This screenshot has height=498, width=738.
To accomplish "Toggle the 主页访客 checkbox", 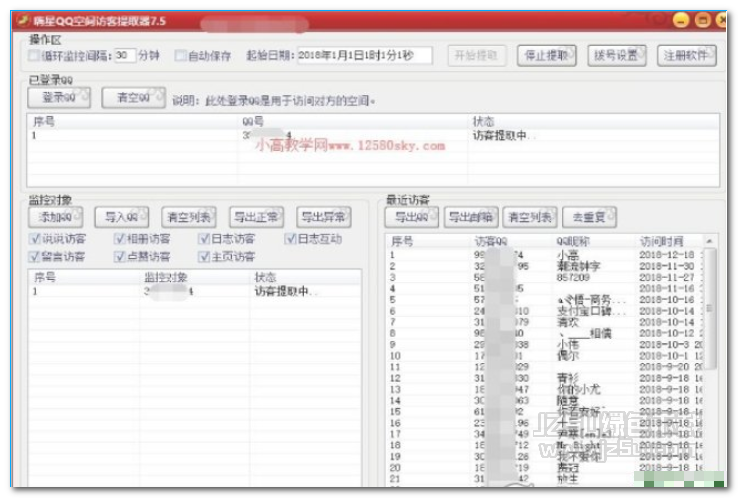I will 204,257.
